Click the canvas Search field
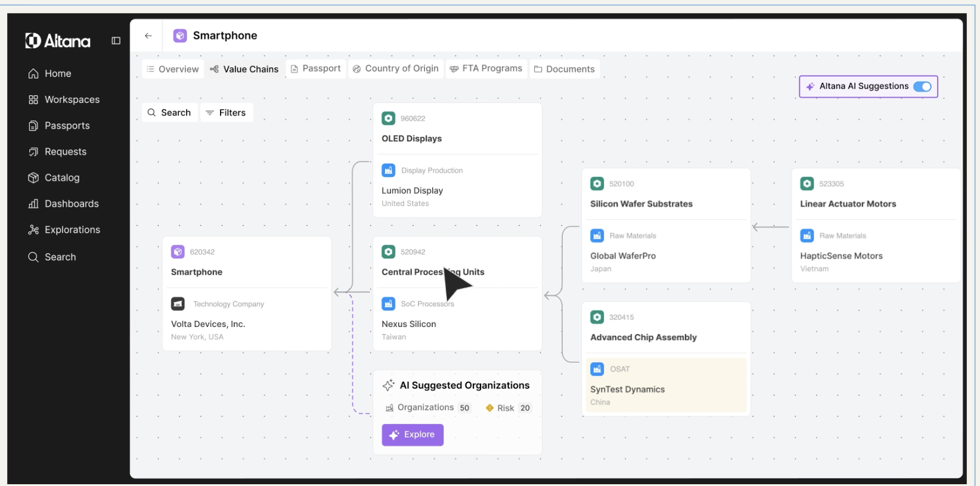Image resolution: width=980 pixels, height=486 pixels. (169, 113)
